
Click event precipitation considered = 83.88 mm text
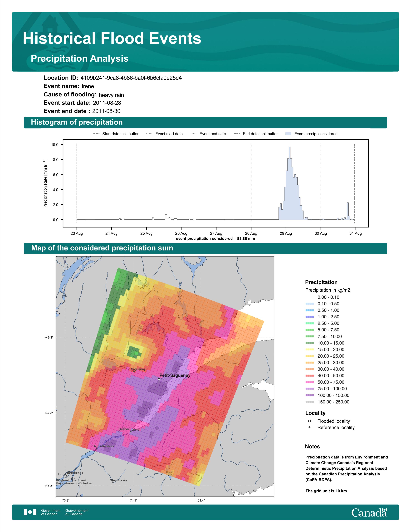coord(215,239)
